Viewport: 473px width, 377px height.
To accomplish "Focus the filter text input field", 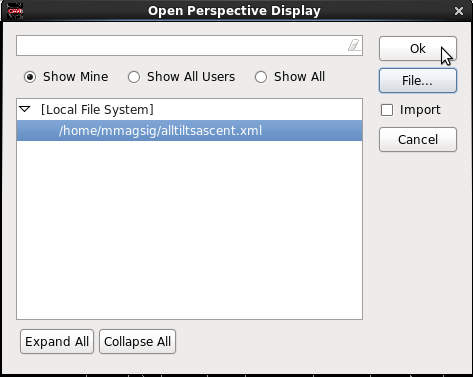I will (182, 45).
